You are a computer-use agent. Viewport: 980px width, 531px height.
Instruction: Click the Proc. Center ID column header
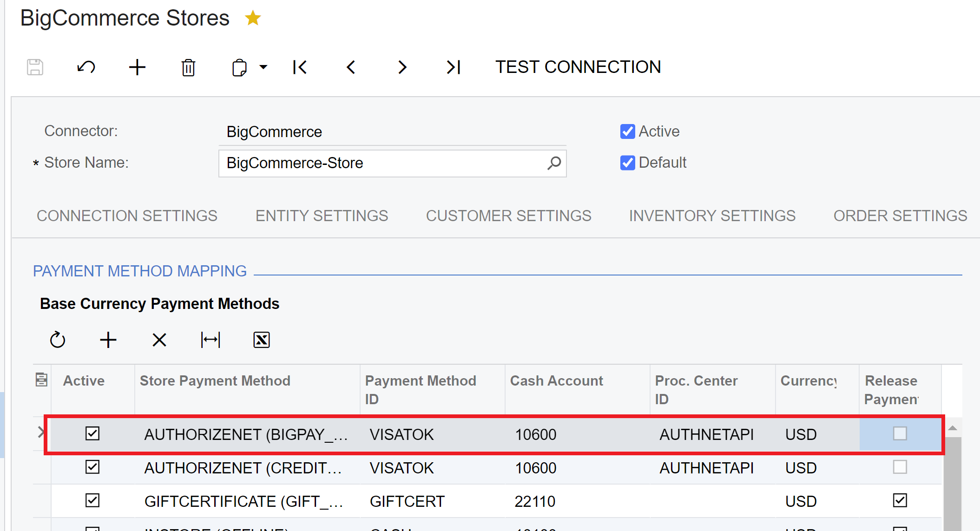712,389
